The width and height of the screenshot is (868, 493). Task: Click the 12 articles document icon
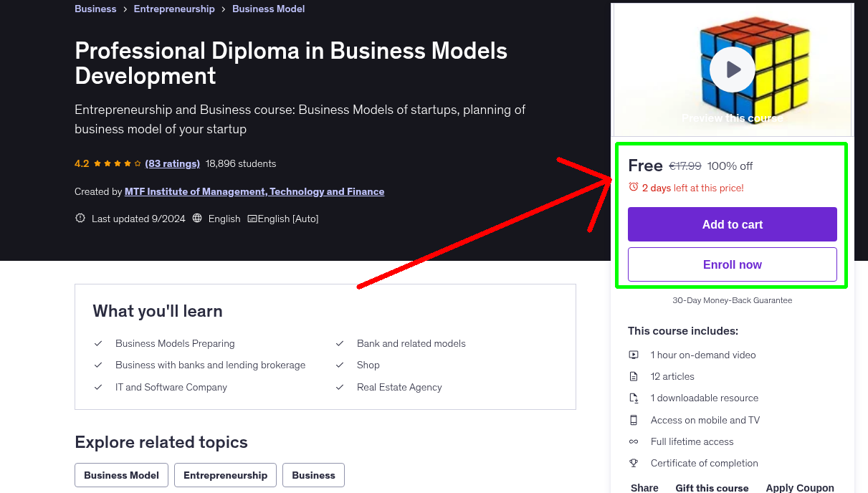tap(634, 376)
